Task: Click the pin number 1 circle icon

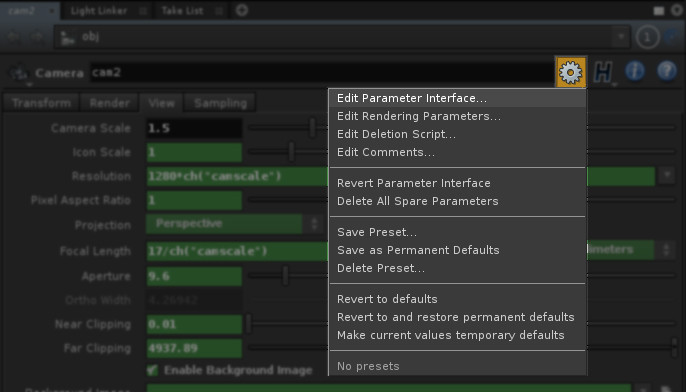Action: tap(647, 37)
